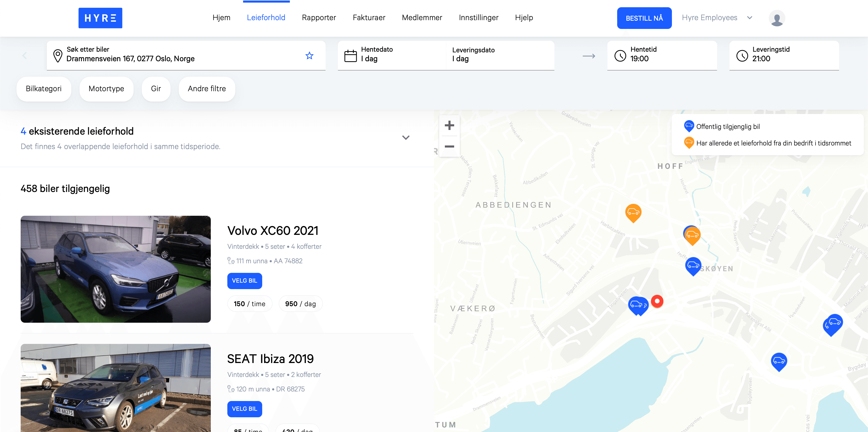Expand the Hyre Employees account dropdown
The height and width of the screenshot is (432, 868).
tap(717, 18)
